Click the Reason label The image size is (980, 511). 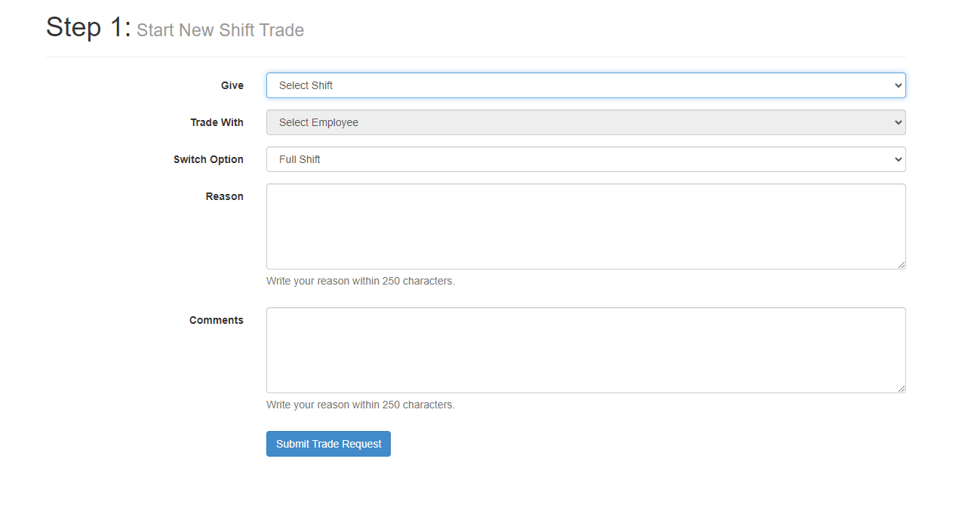point(225,196)
